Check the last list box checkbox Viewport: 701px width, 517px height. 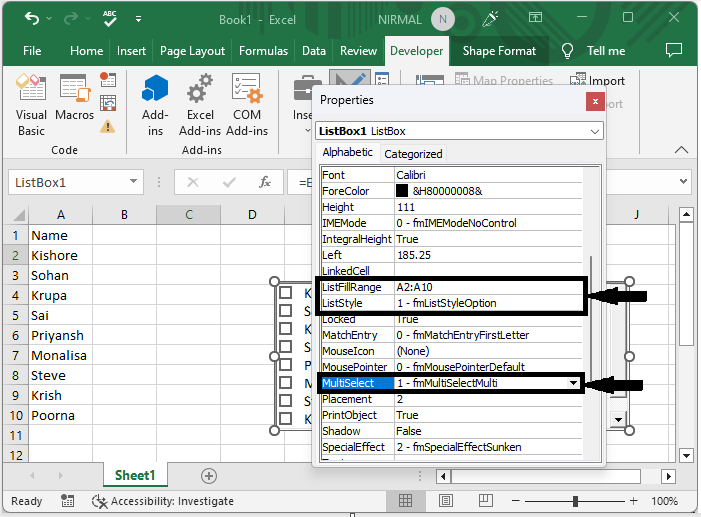pos(285,419)
